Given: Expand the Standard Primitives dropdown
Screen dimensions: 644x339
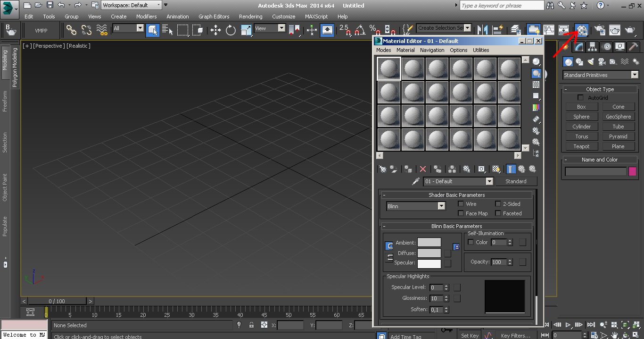Looking at the screenshot, I should click(634, 75).
